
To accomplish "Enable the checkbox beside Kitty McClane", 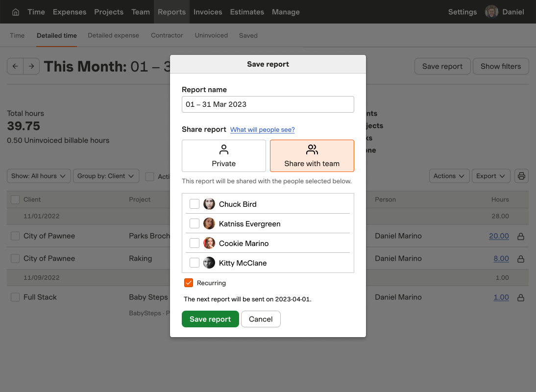I will (x=194, y=263).
